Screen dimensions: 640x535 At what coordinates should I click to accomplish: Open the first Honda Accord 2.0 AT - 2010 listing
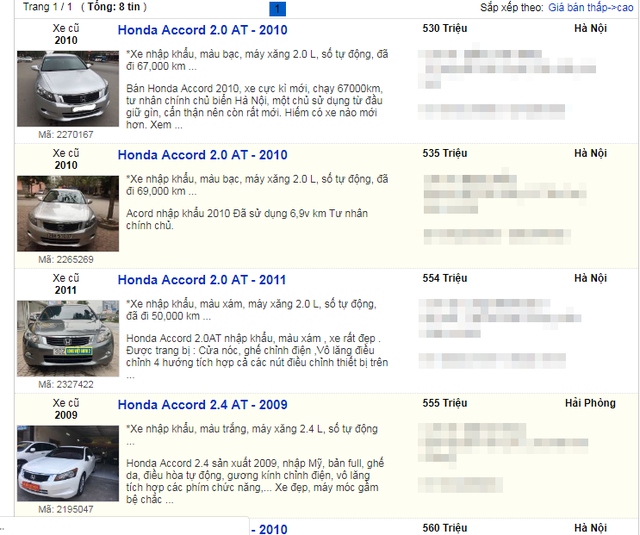(x=202, y=30)
